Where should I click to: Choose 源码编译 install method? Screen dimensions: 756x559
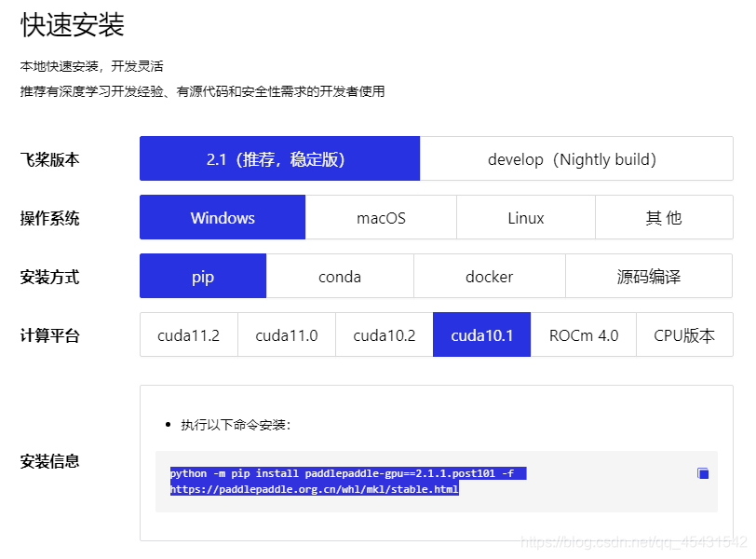click(x=649, y=277)
